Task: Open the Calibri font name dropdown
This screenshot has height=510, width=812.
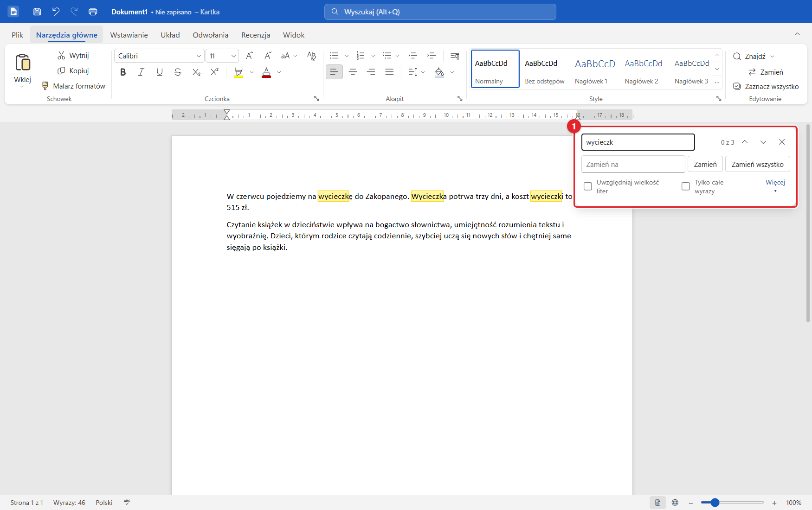Action: tap(199, 56)
